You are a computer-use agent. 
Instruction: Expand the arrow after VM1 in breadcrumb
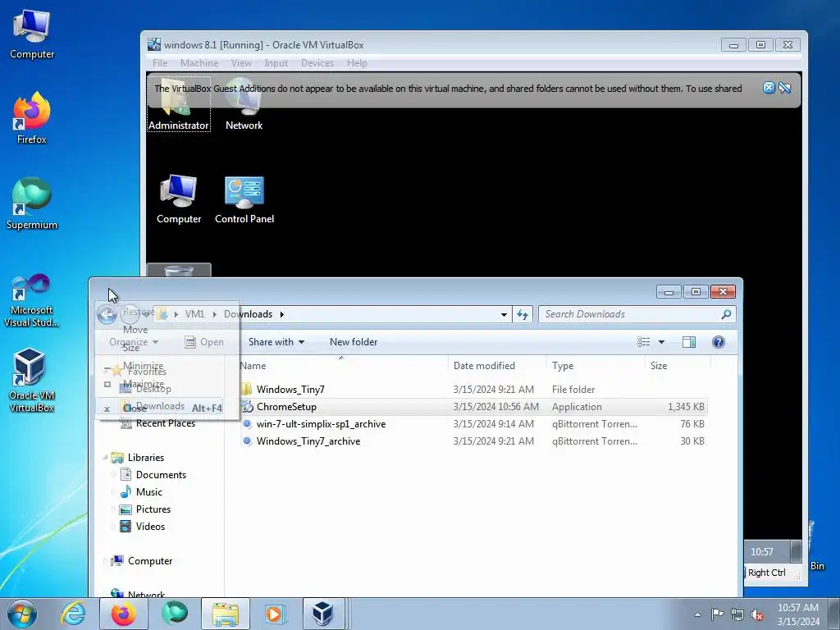[x=214, y=314]
